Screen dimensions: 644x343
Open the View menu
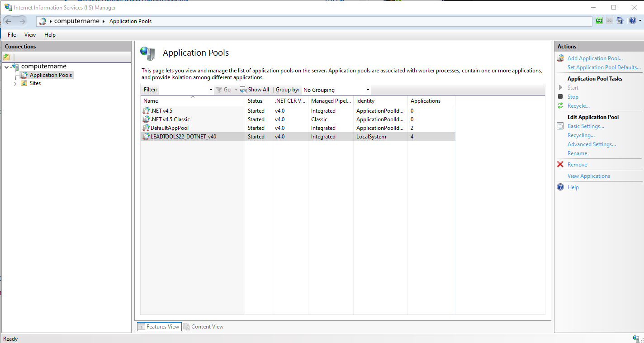(x=30, y=35)
